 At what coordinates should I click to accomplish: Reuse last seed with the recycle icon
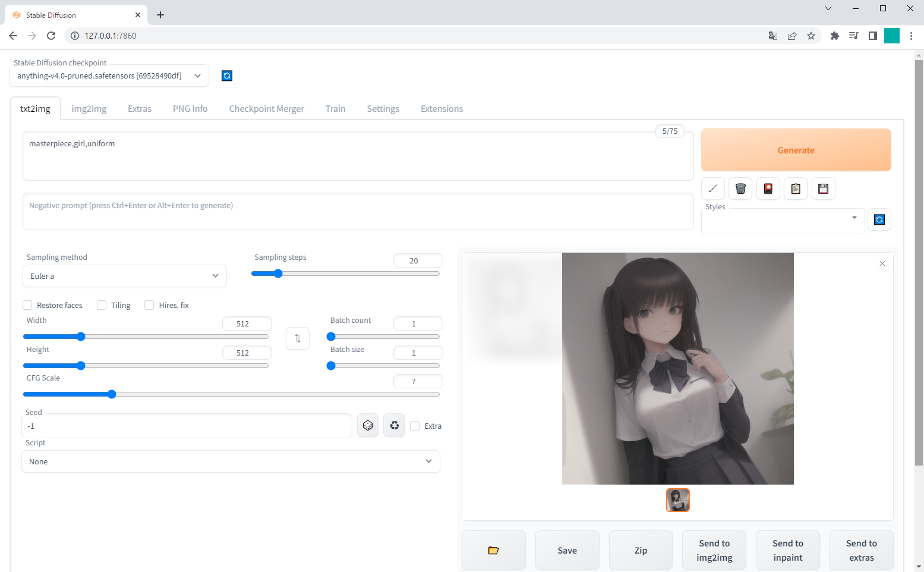tap(394, 426)
